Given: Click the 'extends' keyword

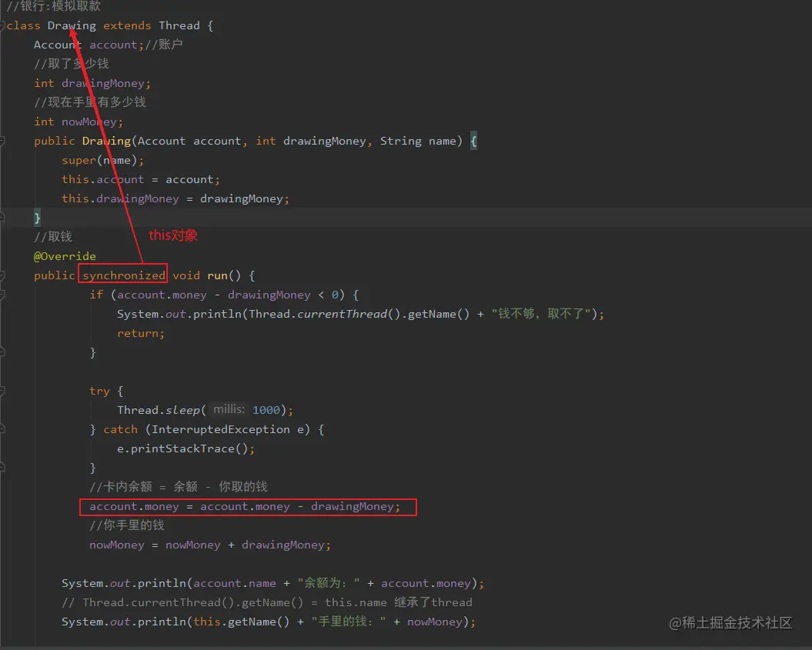Looking at the screenshot, I should tap(128, 25).
